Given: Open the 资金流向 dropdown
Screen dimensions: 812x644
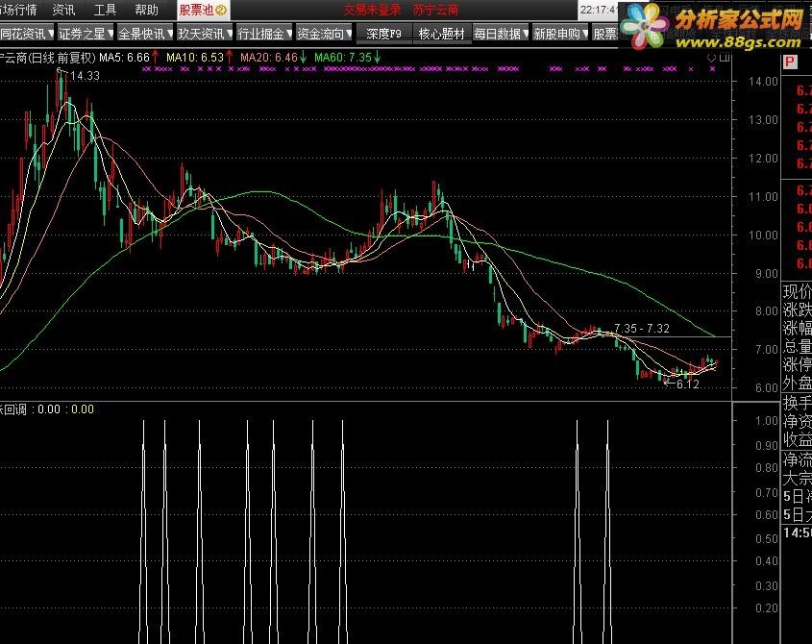Looking at the screenshot, I should click(324, 34).
